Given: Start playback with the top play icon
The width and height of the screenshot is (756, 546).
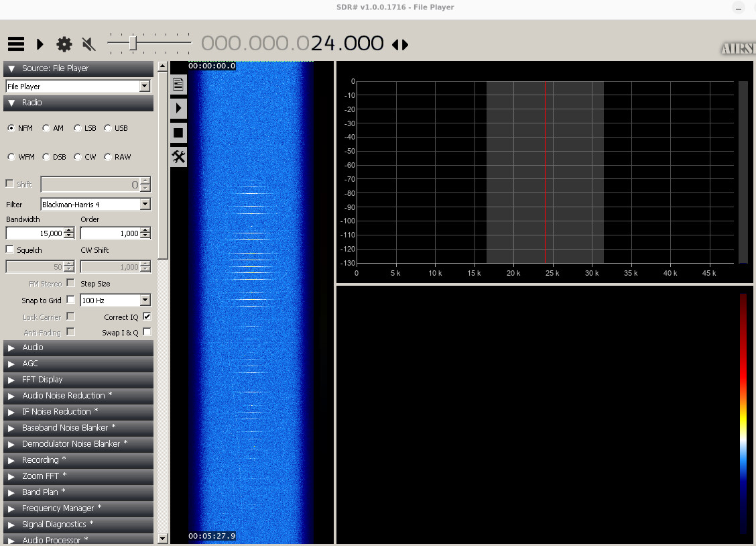Looking at the screenshot, I should 40,44.
